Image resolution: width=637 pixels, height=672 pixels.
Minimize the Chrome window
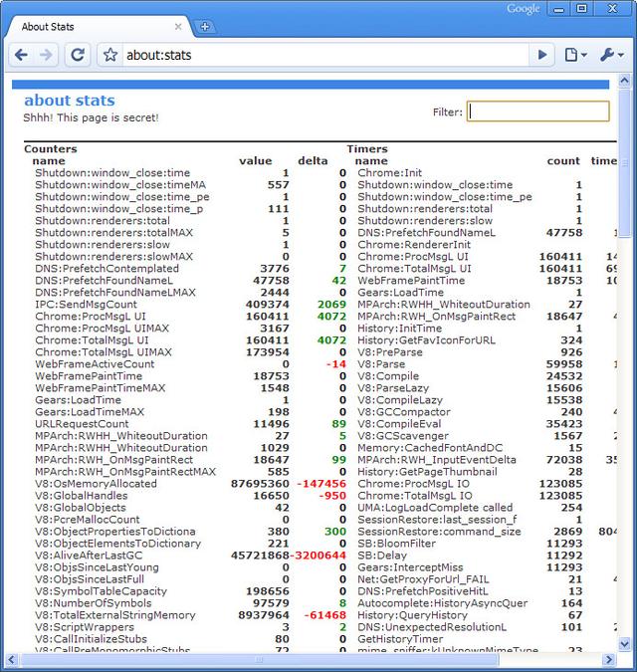pos(560,9)
